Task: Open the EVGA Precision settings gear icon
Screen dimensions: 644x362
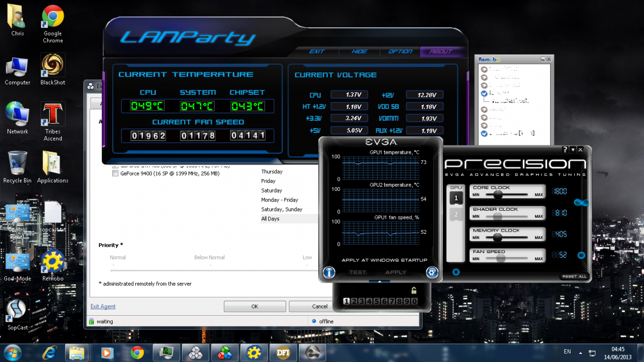Action: pyautogui.click(x=432, y=272)
